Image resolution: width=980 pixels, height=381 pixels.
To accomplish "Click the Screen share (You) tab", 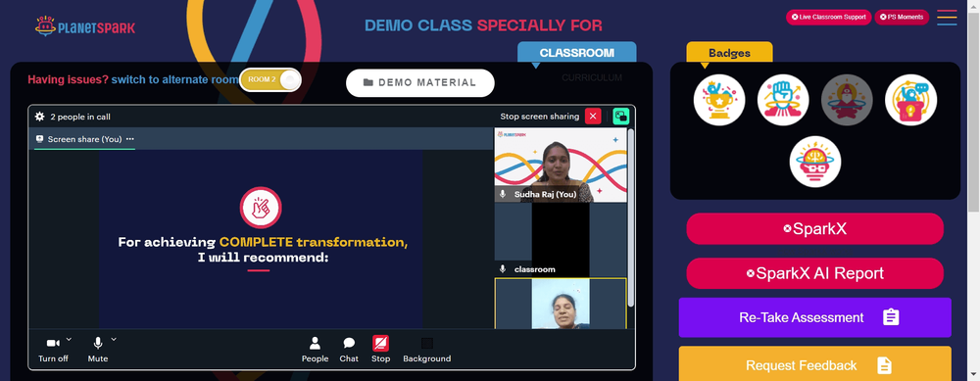I will 84,139.
